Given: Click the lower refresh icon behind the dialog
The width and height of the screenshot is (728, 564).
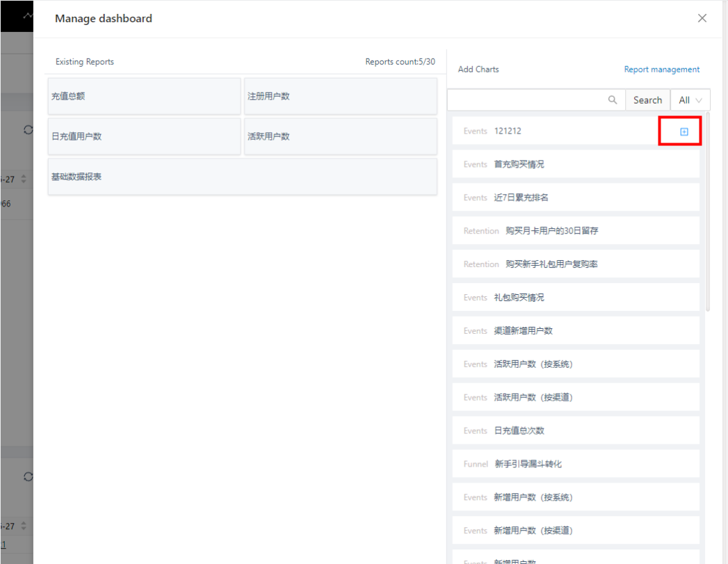Looking at the screenshot, I should 28,476.
